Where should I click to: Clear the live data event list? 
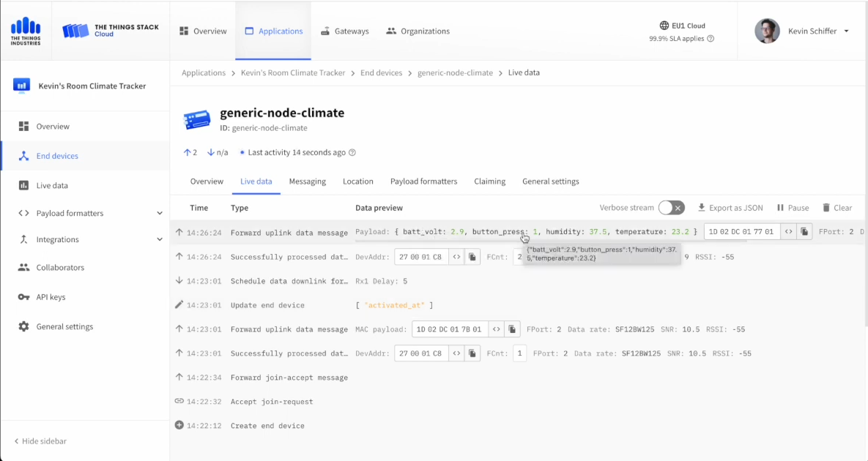tap(837, 208)
